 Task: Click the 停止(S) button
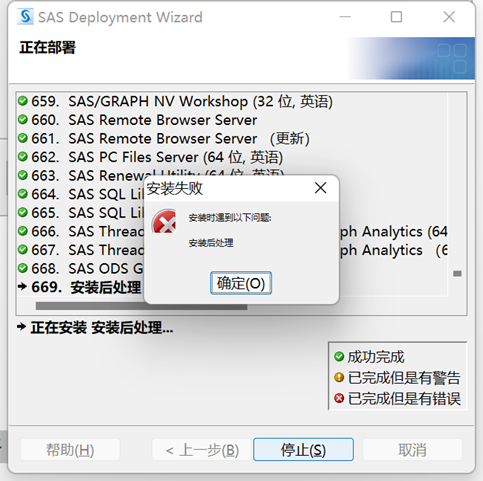click(x=303, y=449)
